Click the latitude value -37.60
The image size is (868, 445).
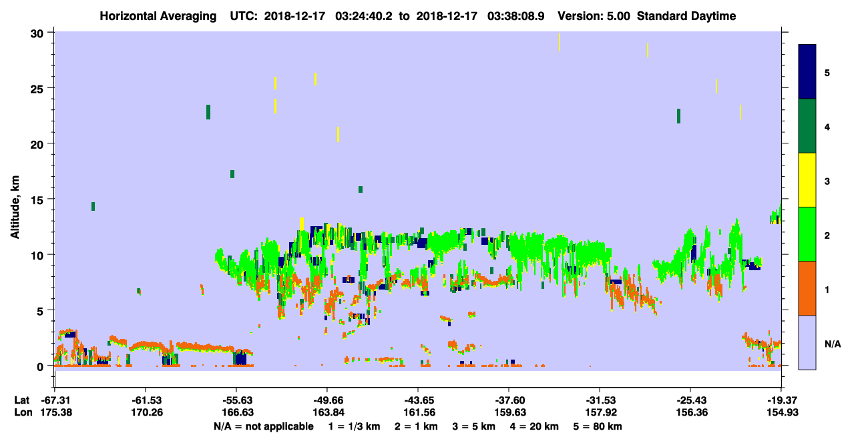click(x=509, y=400)
